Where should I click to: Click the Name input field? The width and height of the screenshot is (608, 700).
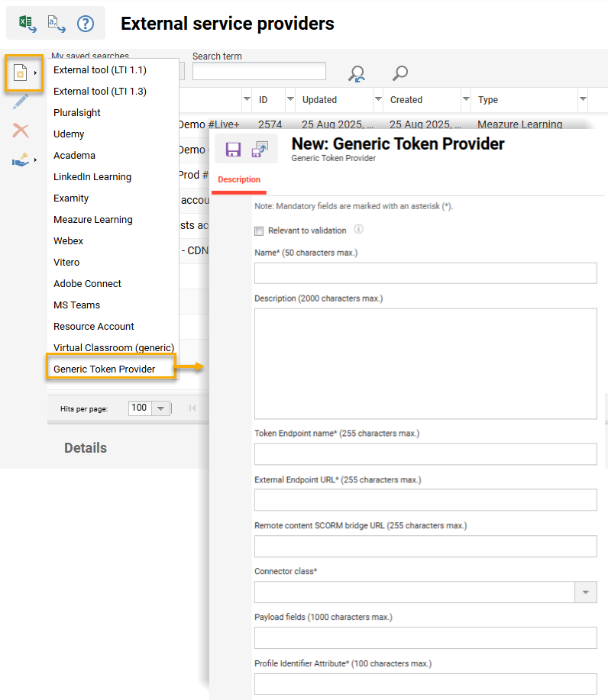click(x=425, y=273)
